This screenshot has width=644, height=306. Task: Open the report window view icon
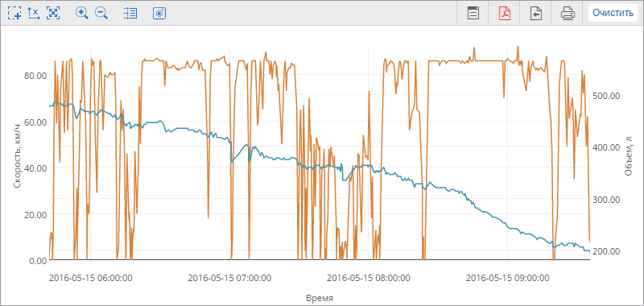click(x=473, y=13)
